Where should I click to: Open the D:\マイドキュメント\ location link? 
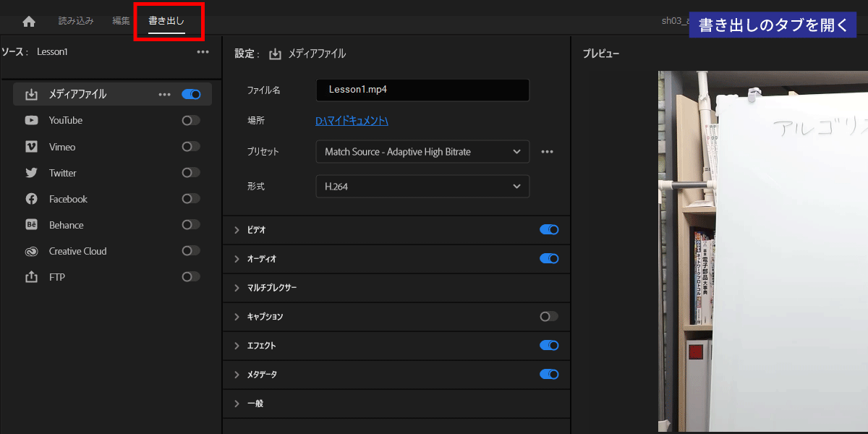352,122
